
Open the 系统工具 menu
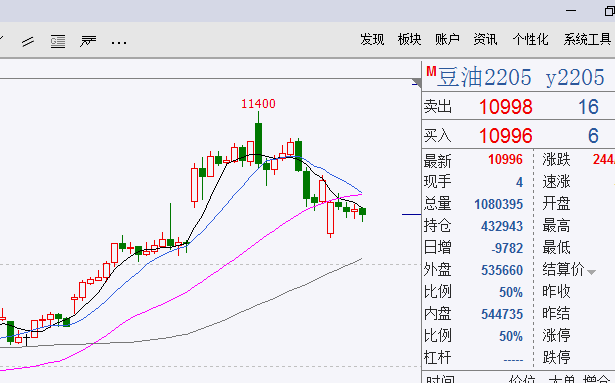click(587, 39)
